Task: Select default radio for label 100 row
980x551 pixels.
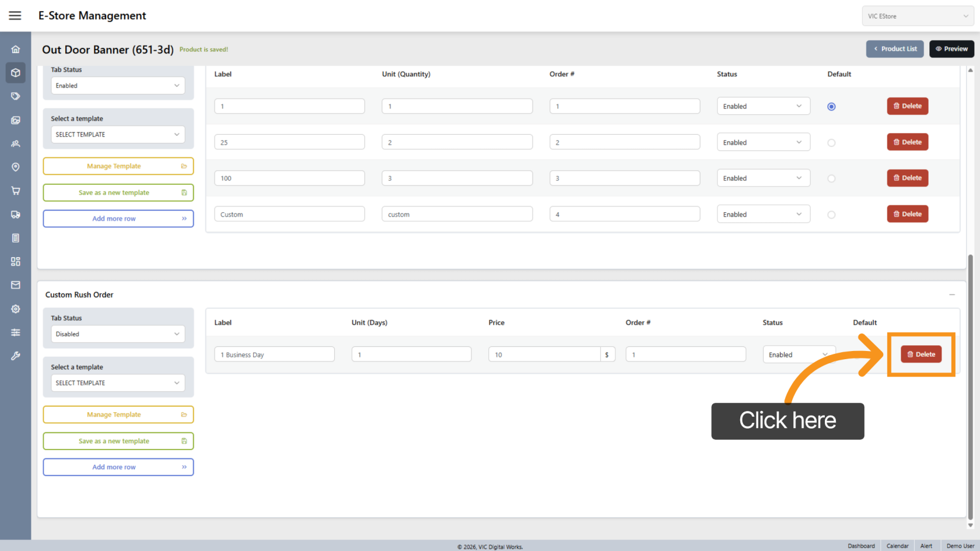Action: pyautogui.click(x=831, y=178)
